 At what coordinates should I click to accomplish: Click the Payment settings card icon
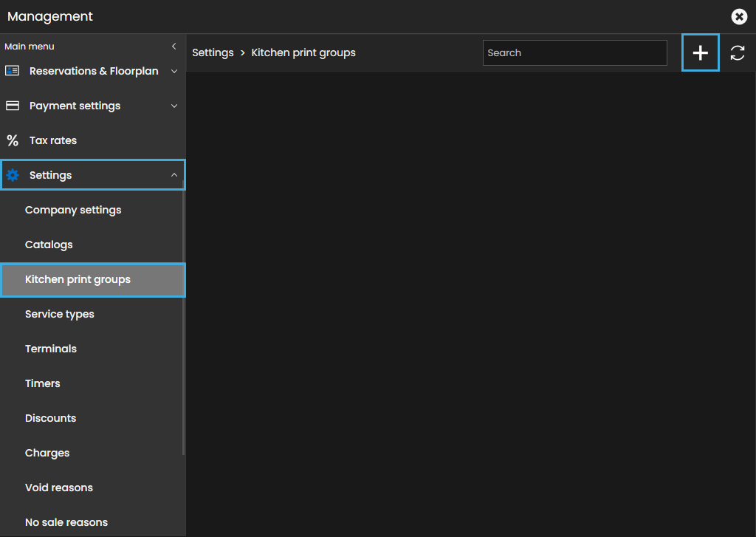coord(13,106)
